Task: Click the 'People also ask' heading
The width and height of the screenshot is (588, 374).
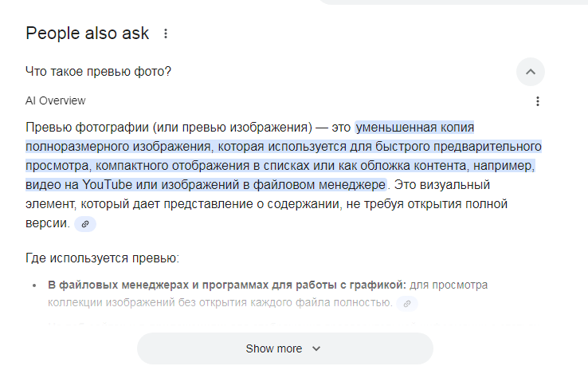Action: [x=87, y=33]
